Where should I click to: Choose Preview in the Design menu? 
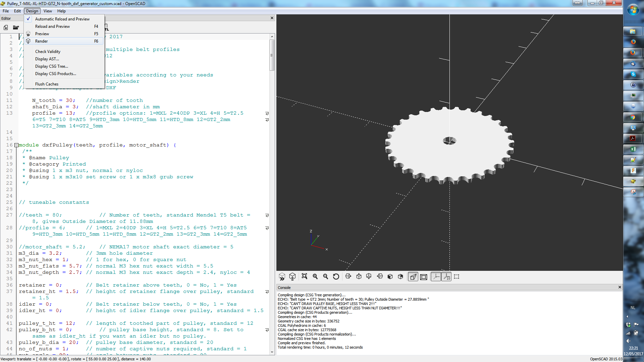tap(64, 34)
